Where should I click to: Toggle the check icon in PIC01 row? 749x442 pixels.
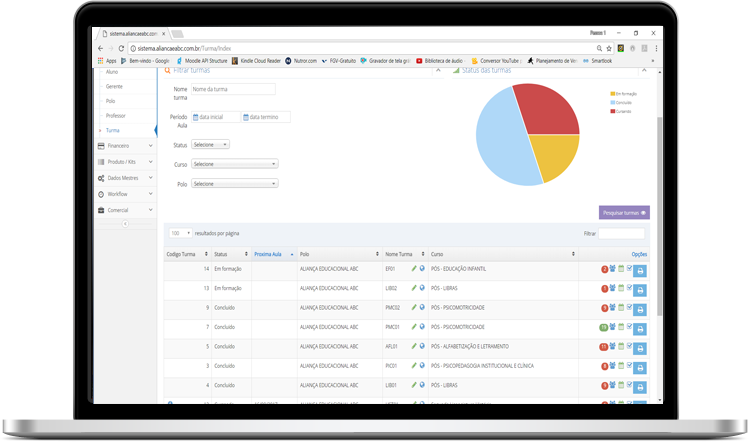click(630, 365)
